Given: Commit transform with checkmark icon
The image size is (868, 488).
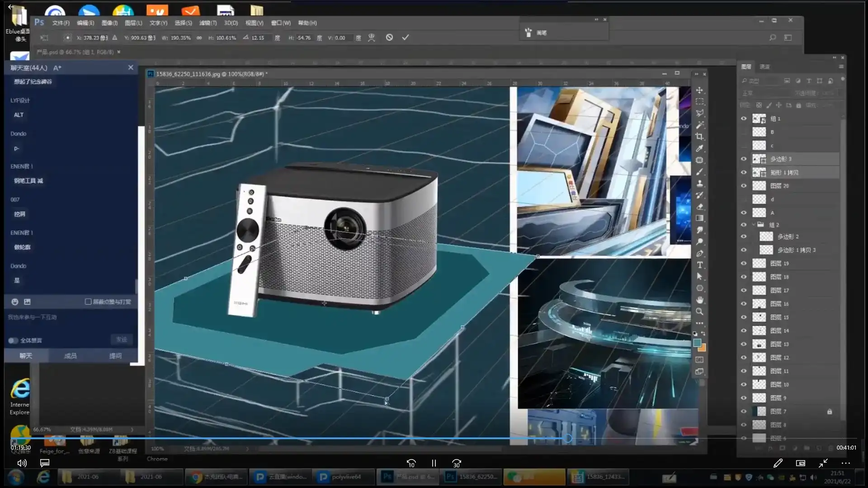Looking at the screenshot, I should tap(406, 38).
